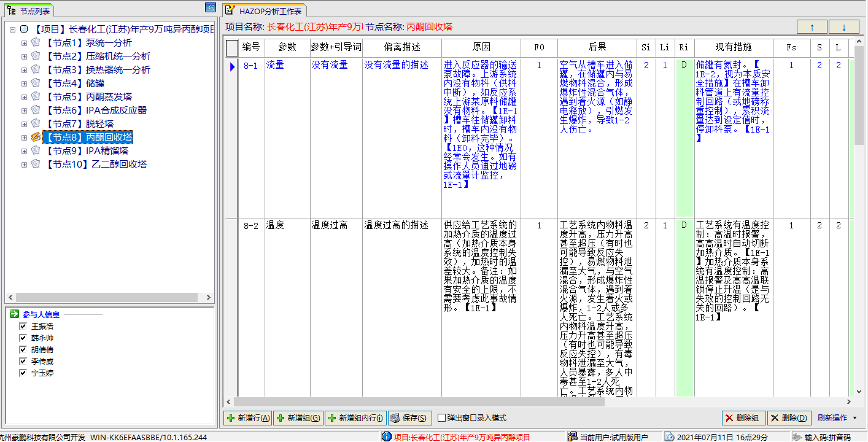The image size is (868, 442).
Task: Click the current user icon in status bar
Action: coord(572,436)
